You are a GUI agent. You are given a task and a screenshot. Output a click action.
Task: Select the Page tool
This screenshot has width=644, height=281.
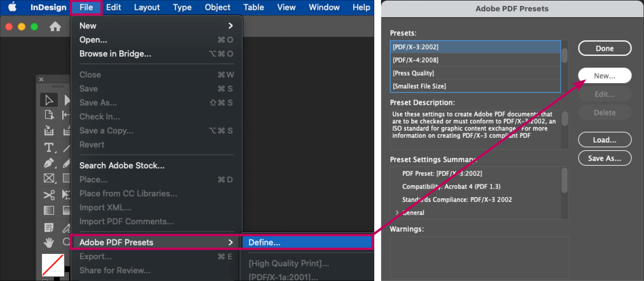tap(49, 115)
